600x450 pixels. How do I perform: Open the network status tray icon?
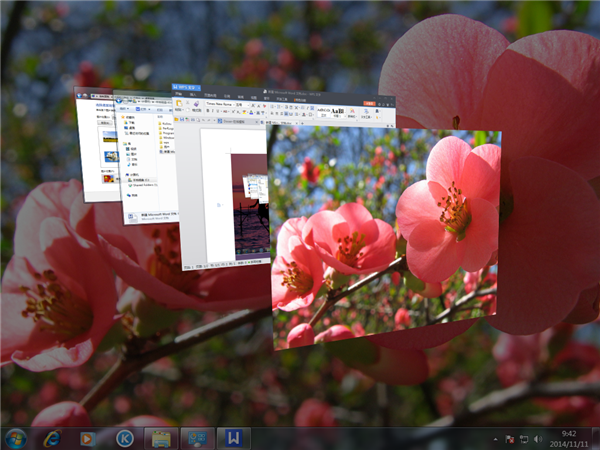524,439
